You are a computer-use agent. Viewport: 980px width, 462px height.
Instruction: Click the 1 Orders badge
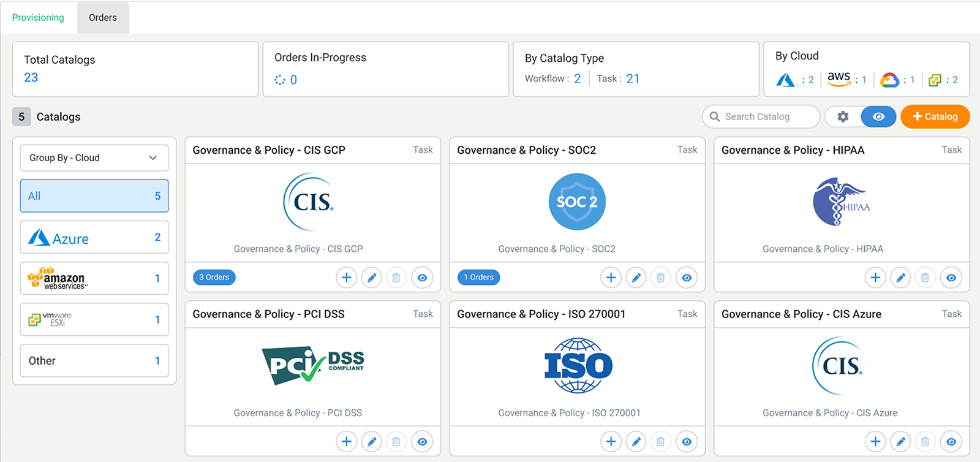478,278
